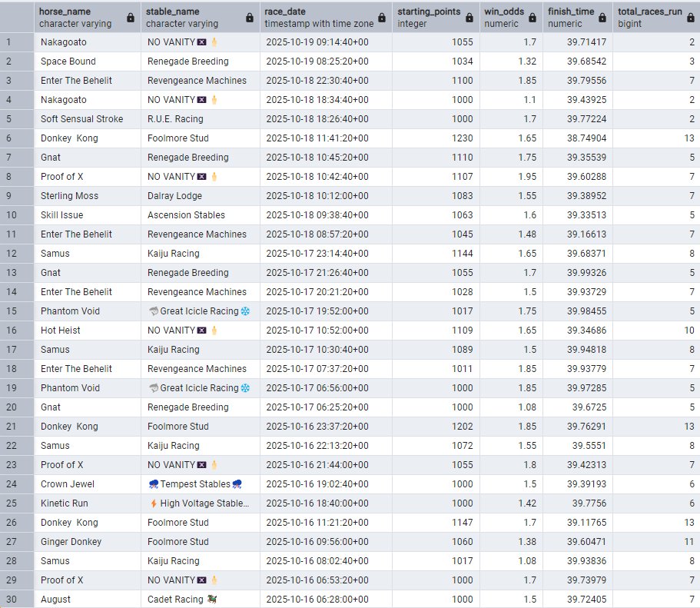Click 'Hot Heist' horse name cell
This screenshot has height=608, width=700.
(x=88, y=330)
